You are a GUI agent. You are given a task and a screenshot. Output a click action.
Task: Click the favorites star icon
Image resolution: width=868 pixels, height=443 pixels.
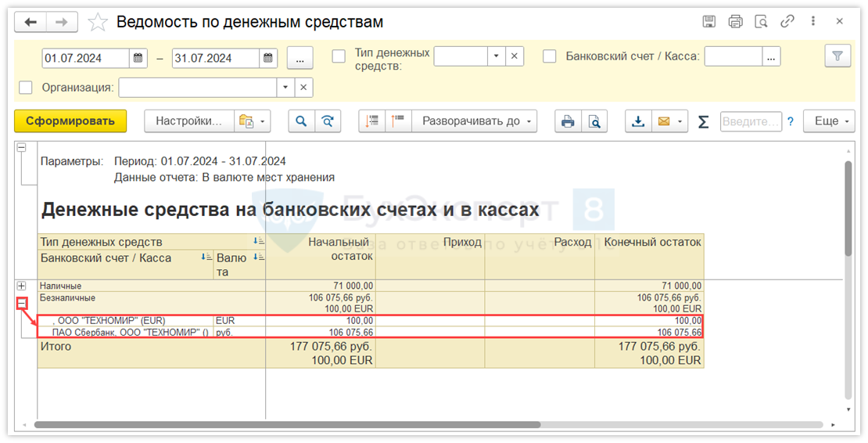(98, 22)
